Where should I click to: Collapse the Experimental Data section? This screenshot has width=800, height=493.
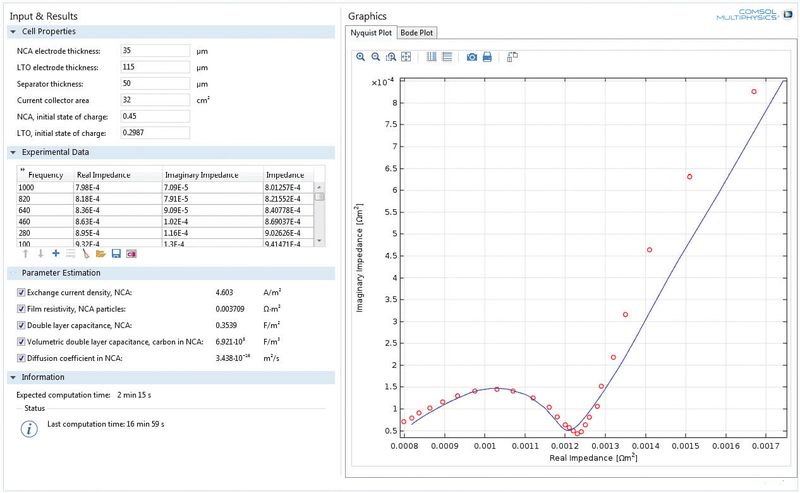point(13,152)
